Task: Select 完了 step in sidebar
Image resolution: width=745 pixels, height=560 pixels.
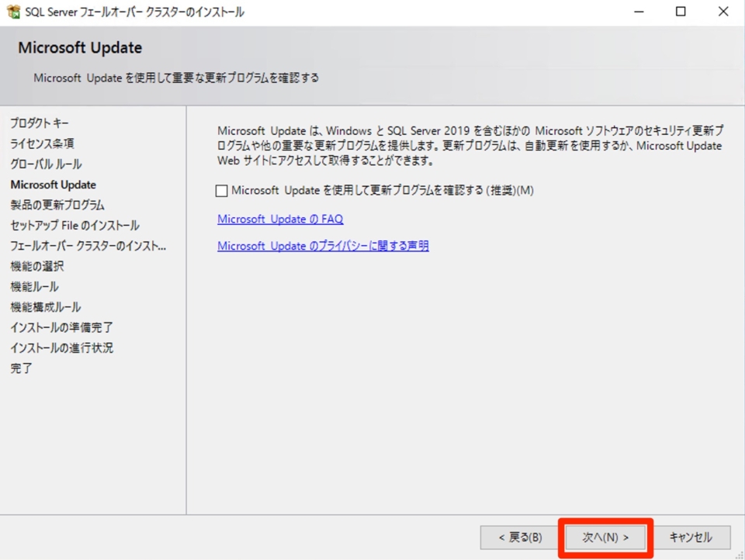Action: [x=22, y=368]
